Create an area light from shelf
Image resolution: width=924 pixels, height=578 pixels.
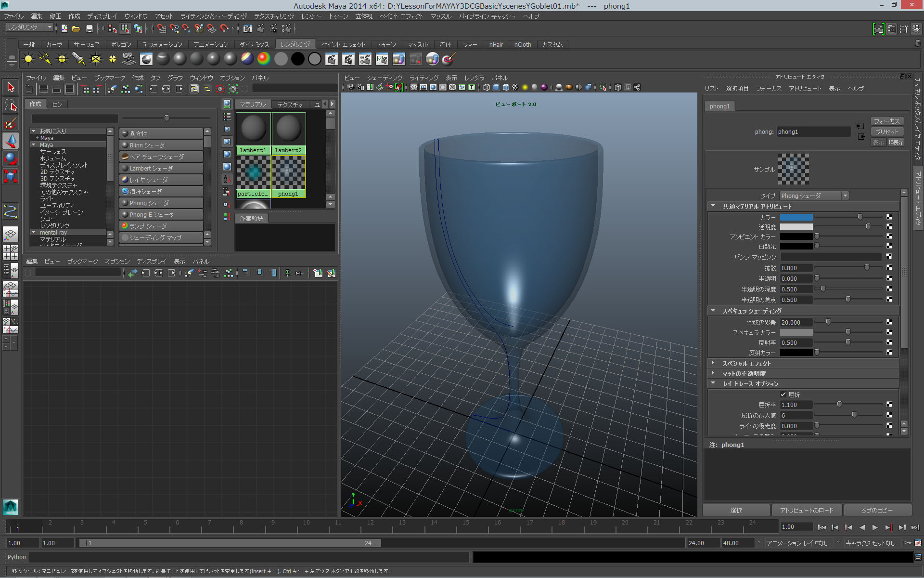(96, 59)
